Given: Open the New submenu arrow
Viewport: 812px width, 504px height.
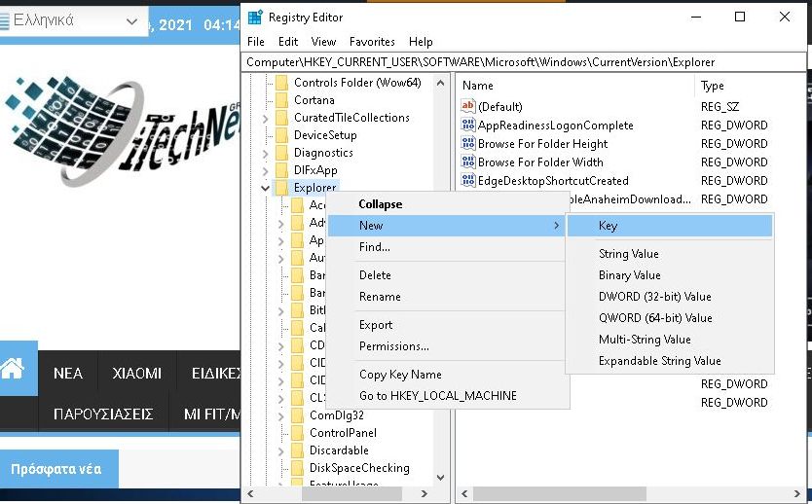Looking at the screenshot, I should click(x=556, y=225).
